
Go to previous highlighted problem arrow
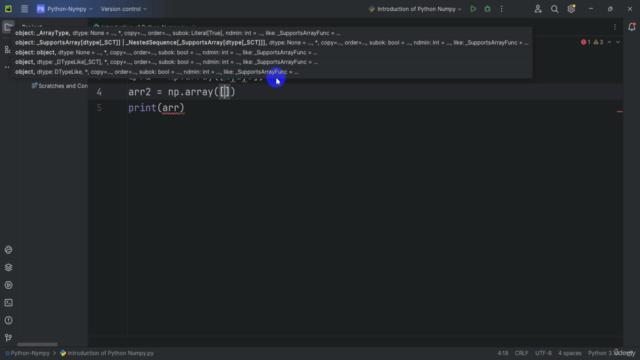click(x=609, y=42)
